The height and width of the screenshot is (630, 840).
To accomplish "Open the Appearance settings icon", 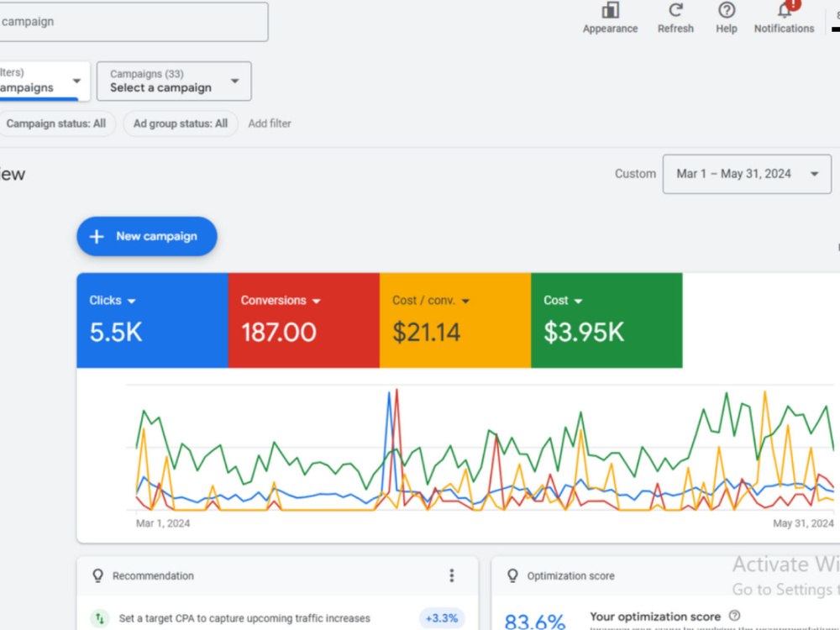I will tap(610, 11).
